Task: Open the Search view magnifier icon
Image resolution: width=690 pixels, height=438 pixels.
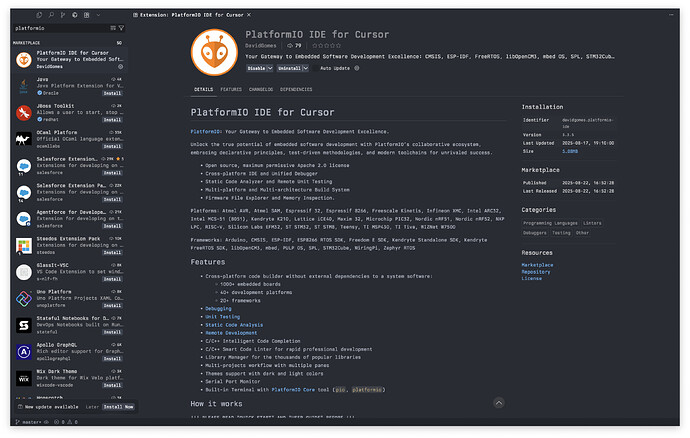Action: pyautogui.click(x=51, y=15)
